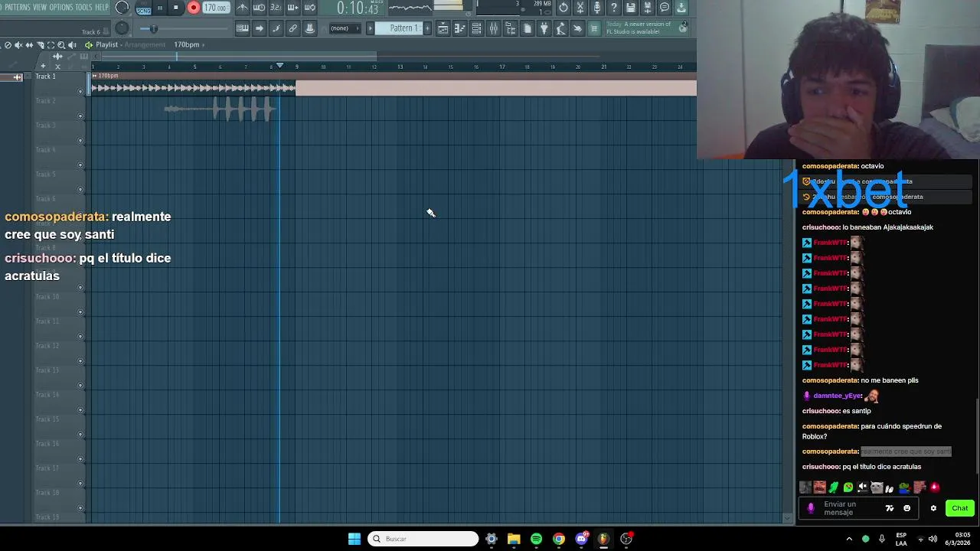This screenshot has height=551, width=980.
Task: Open the Playlist view icon
Action: click(x=443, y=28)
